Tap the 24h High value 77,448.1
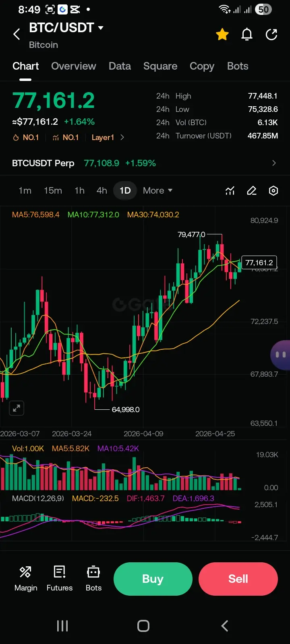290x644 pixels. point(263,96)
